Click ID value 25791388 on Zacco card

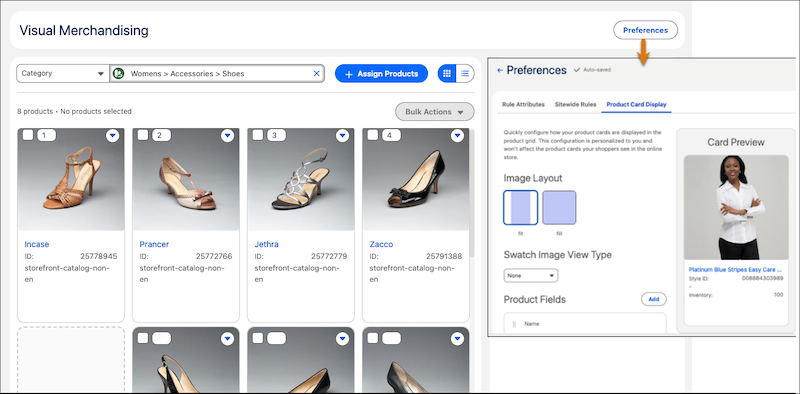[x=443, y=256]
